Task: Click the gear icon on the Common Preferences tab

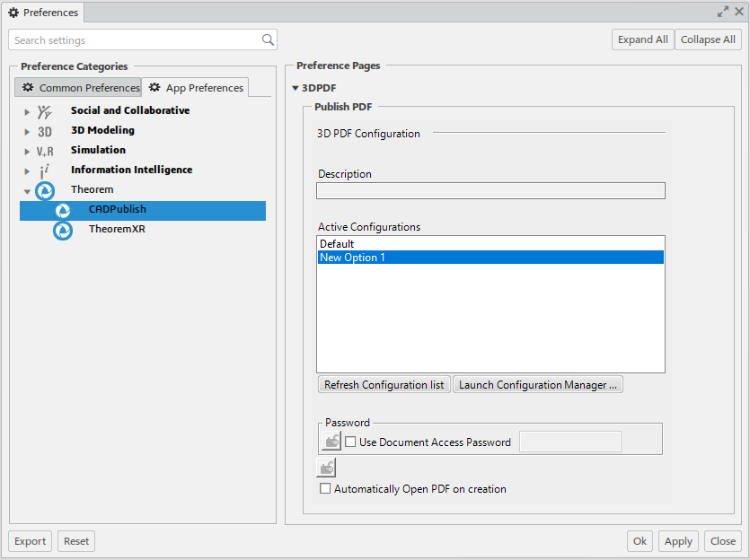Action: tap(28, 87)
